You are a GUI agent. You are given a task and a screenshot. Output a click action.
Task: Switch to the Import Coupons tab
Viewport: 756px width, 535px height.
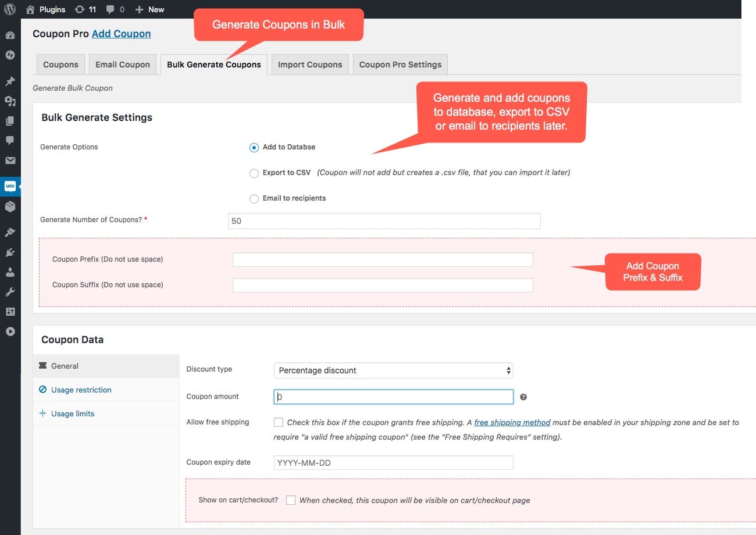coord(310,65)
